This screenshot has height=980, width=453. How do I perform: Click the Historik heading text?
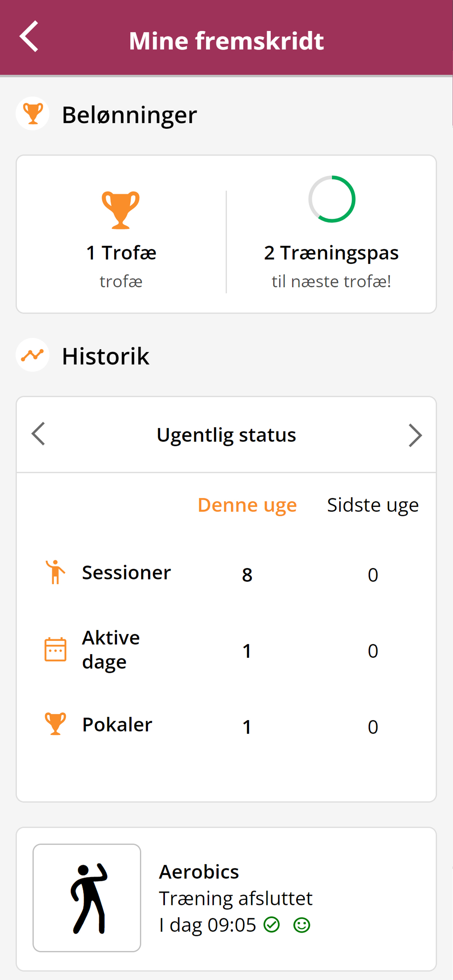pyautogui.click(x=106, y=356)
